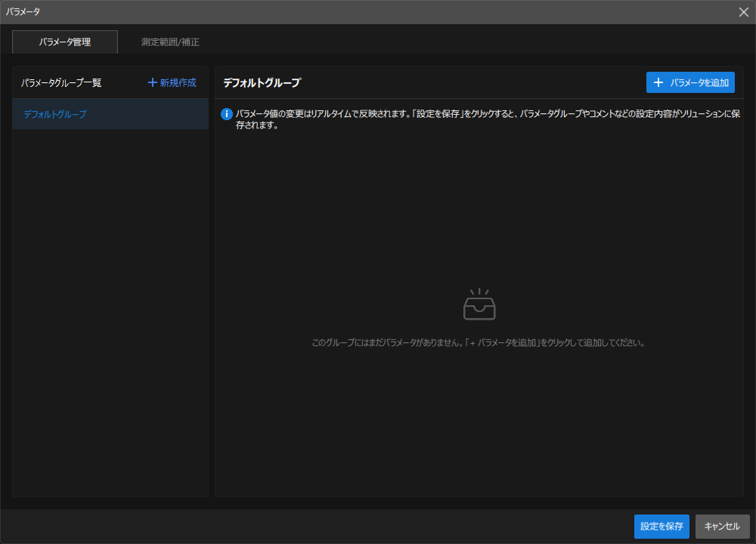756x544 pixels.
Task: Click 新規作成 to create a parameter group
Action: pyautogui.click(x=172, y=83)
